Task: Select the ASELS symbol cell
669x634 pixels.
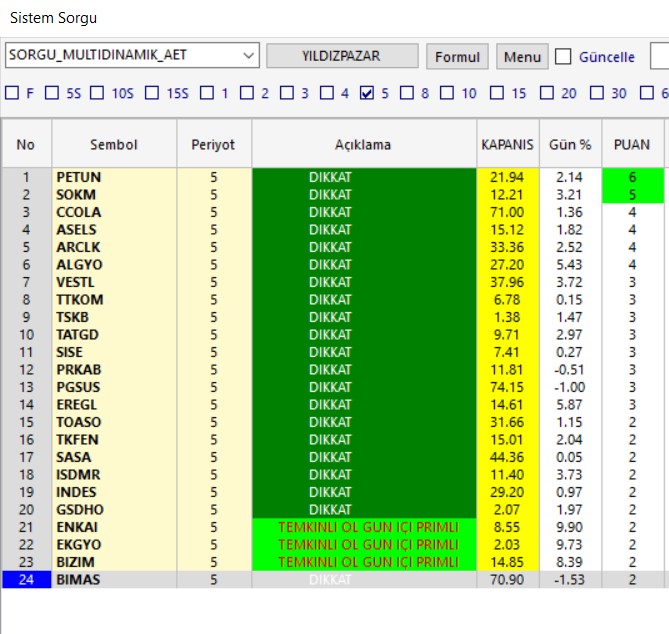Action: pyautogui.click(x=114, y=230)
